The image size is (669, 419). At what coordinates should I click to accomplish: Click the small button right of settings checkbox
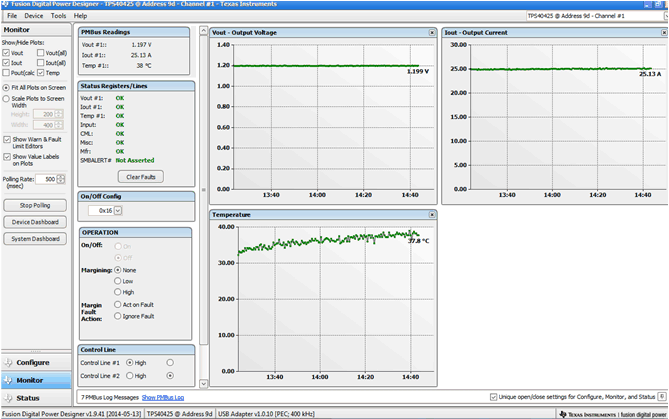pos(662,397)
